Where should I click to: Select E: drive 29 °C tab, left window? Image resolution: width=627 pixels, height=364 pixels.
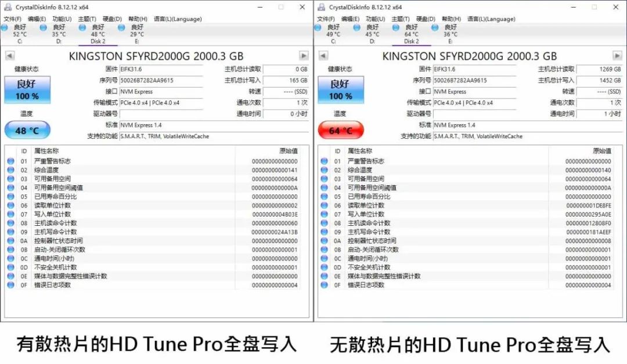pyautogui.click(x=137, y=34)
